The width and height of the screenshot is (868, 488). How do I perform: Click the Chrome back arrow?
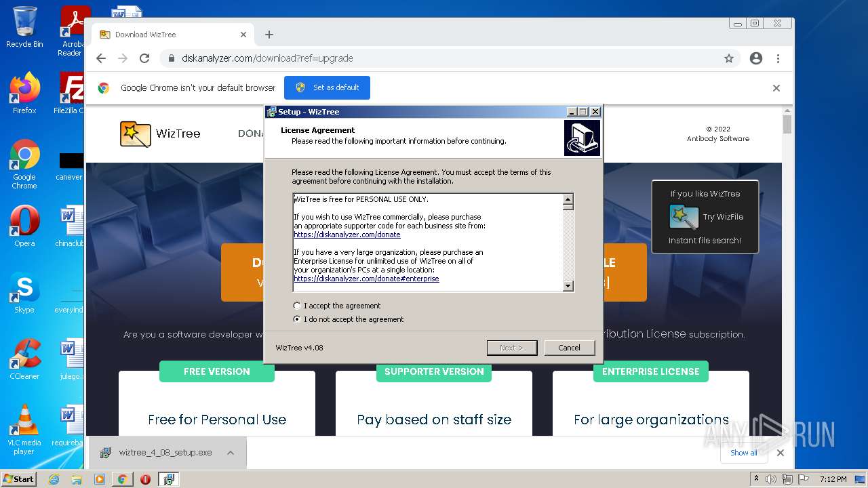pos(101,58)
